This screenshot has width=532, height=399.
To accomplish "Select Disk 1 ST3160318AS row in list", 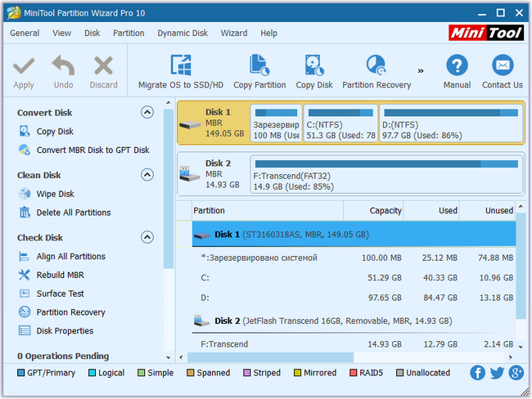I will 354,234.
